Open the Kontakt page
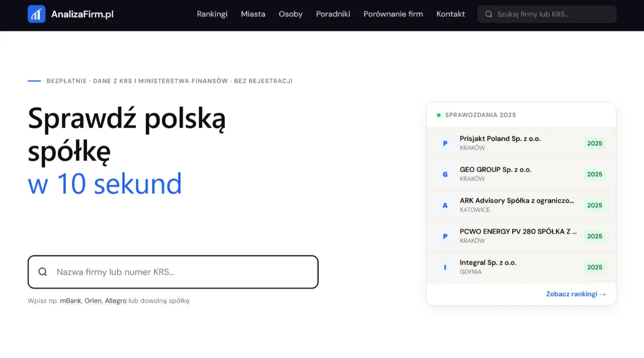 [x=450, y=14]
